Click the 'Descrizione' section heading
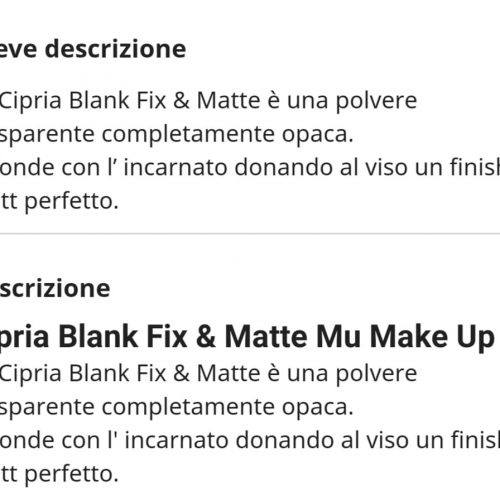 [x=55, y=288]
